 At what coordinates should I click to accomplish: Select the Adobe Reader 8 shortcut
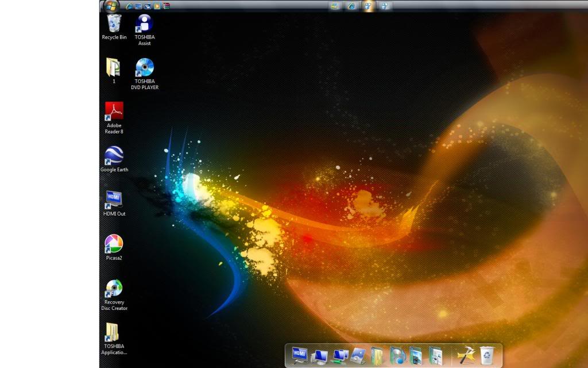(114, 118)
